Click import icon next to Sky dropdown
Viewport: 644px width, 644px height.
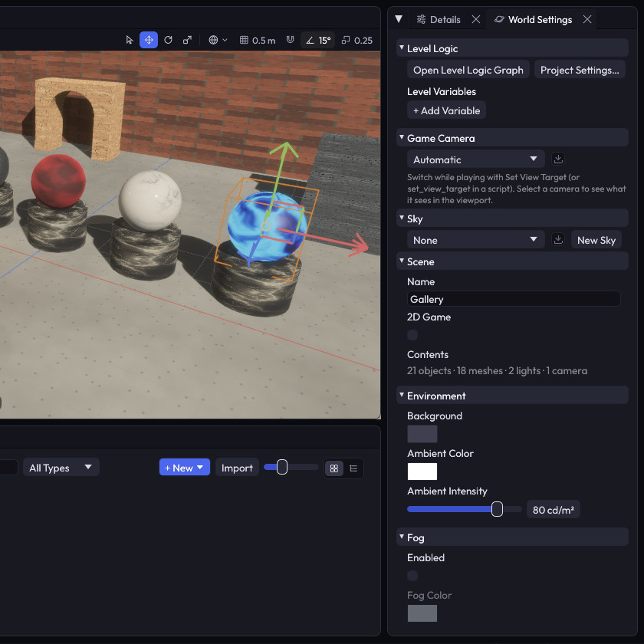(558, 239)
